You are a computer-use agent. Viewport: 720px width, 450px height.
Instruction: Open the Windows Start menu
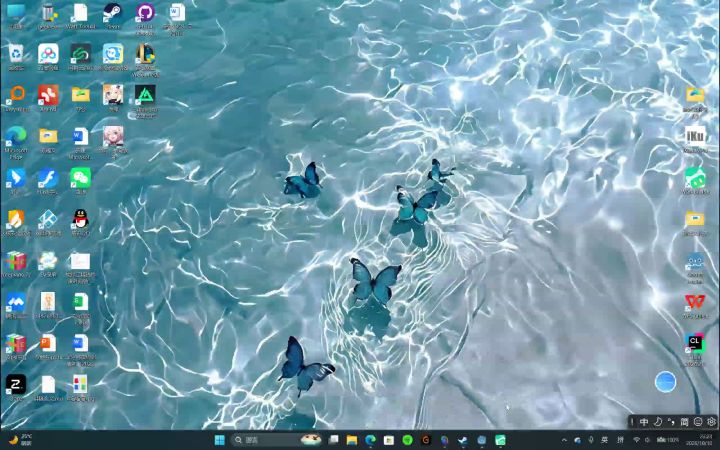pyautogui.click(x=219, y=440)
